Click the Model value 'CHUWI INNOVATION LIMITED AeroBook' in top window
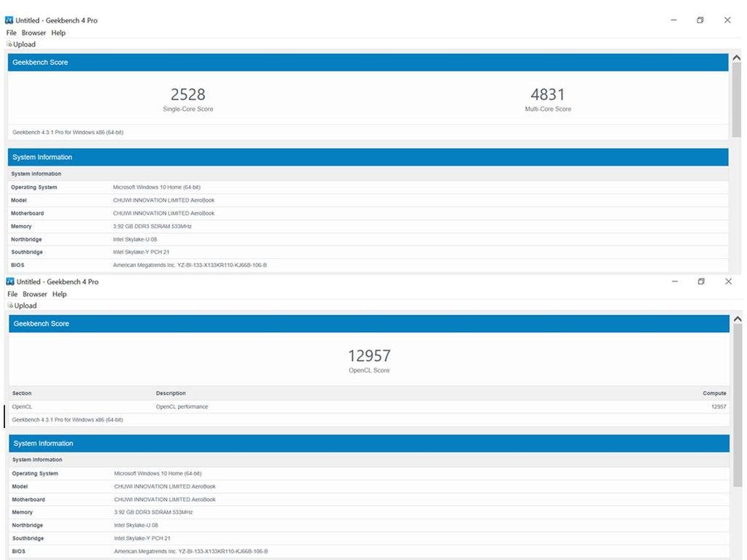The width and height of the screenshot is (747, 560). tap(163, 201)
